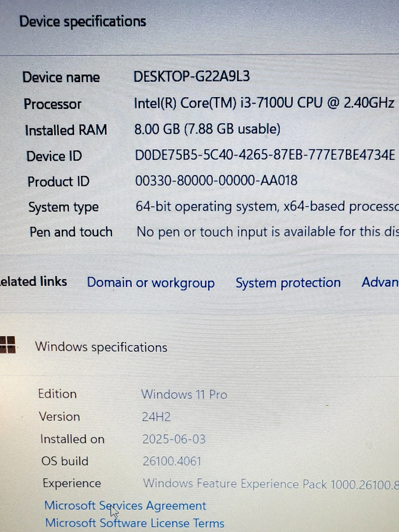Click the OS build label
This screenshot has width=399, height=532.
pyautogui.click(x=65, y=461)
